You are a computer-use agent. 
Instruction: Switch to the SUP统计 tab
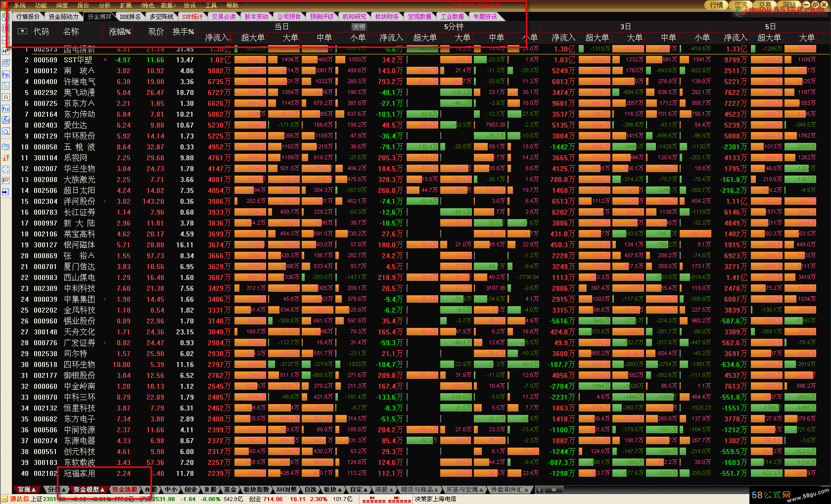tap(192, 17)
